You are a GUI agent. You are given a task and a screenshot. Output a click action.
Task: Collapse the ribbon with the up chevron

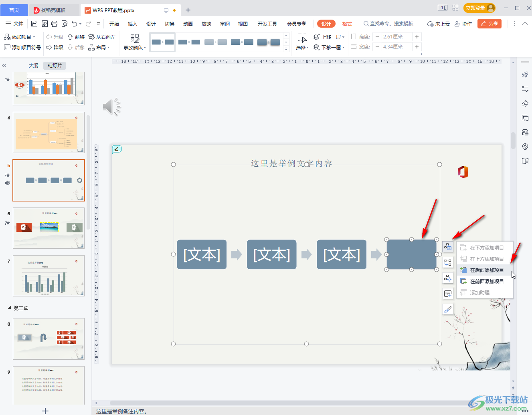(x=525, y=24)
